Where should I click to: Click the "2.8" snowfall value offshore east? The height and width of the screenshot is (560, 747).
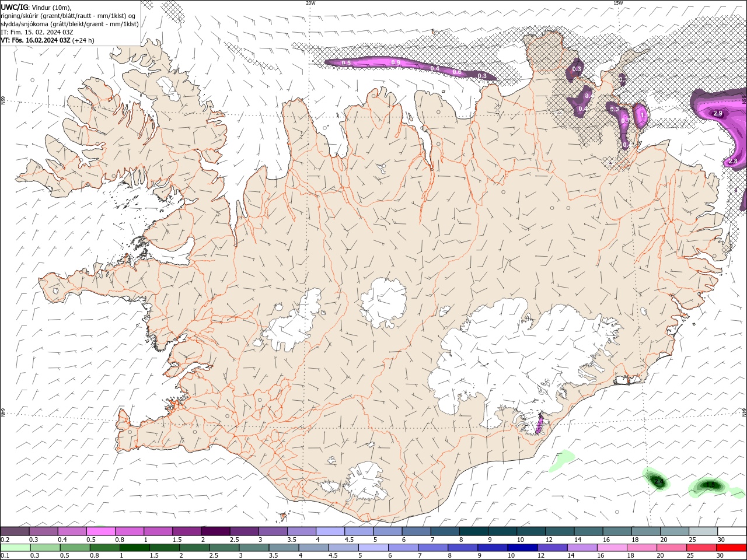click(x=733, y=162)
